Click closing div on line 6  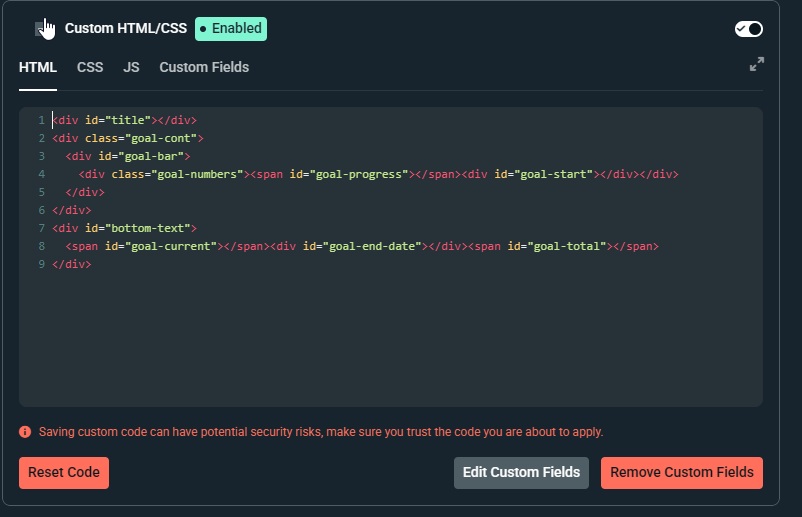point(72,210)
